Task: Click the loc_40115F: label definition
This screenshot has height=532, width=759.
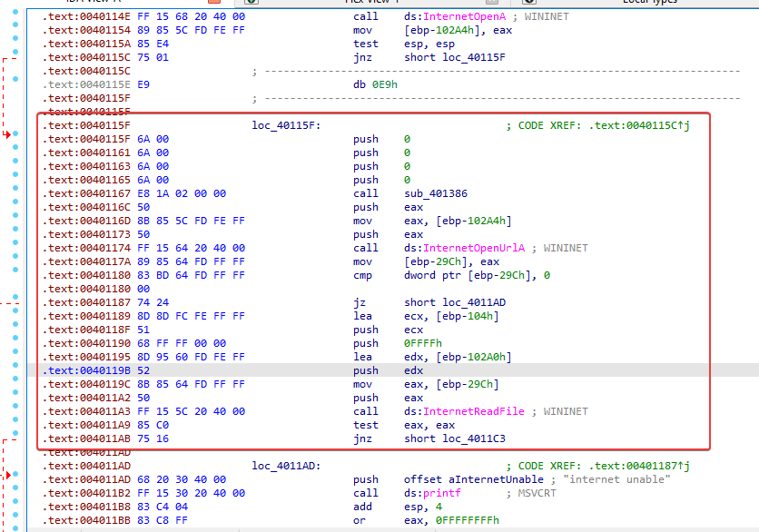Action: [x=286, y=125]
